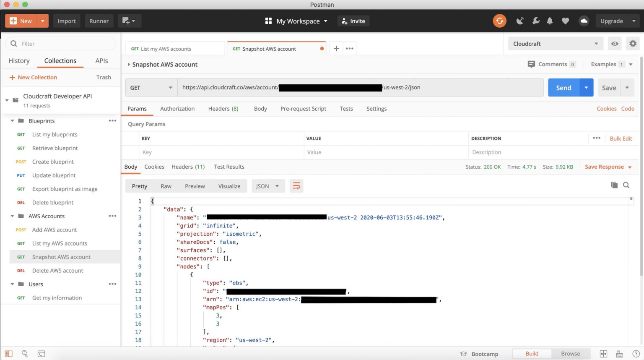
Task: Open the GET method dropdown
Action: [x=151, y=87]
